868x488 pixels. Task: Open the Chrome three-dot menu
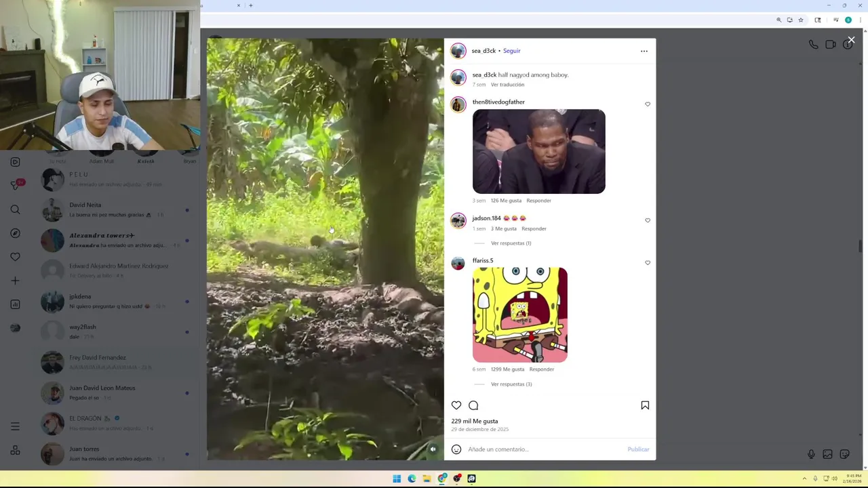[860, 20]
